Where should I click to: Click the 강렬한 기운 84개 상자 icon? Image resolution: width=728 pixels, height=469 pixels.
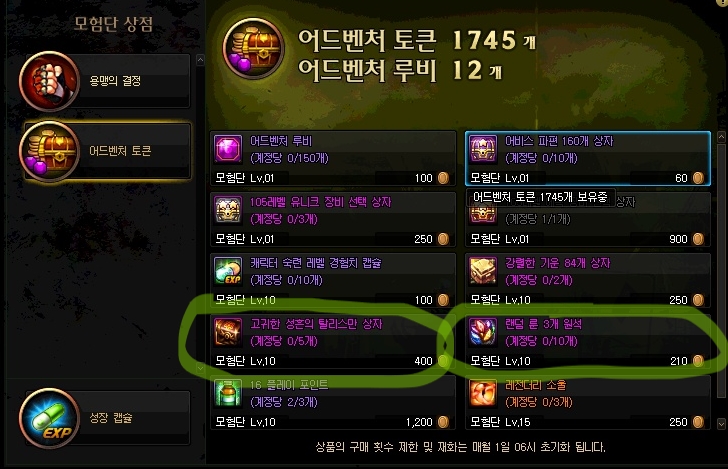483,271
